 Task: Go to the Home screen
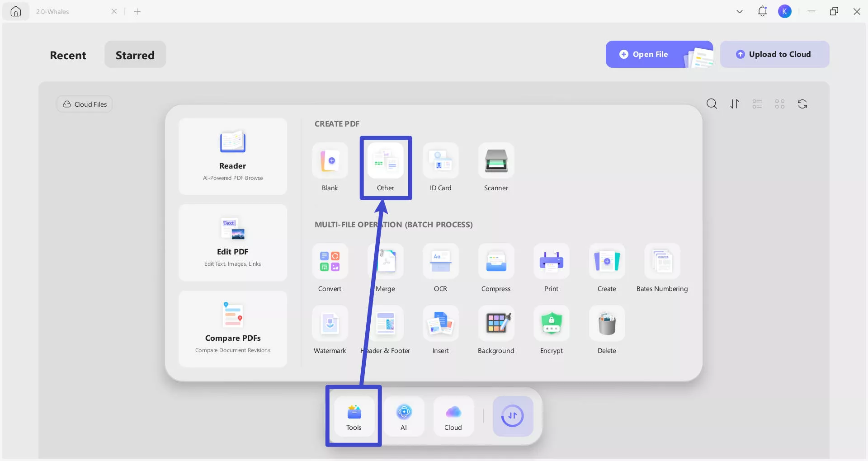point(16,11)
